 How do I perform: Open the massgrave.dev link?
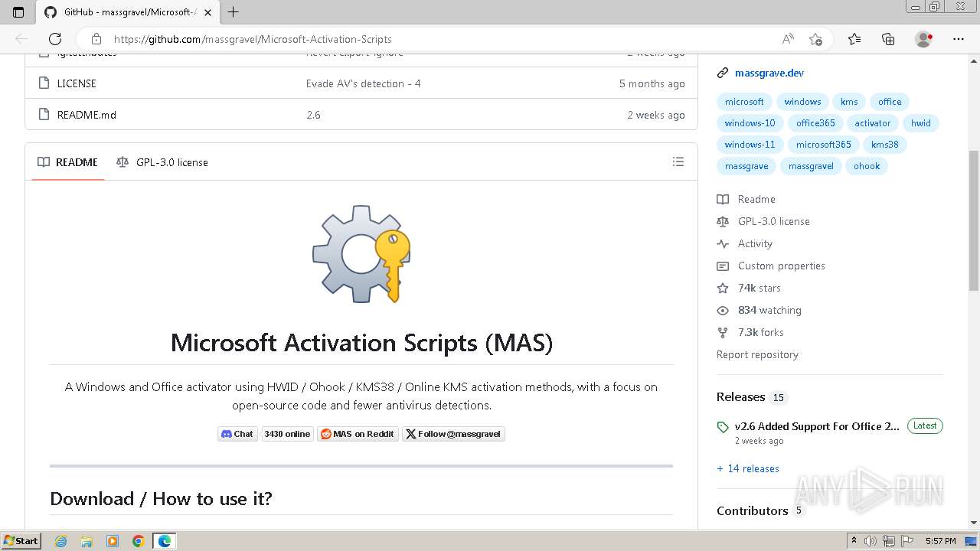tap(769, 73)
